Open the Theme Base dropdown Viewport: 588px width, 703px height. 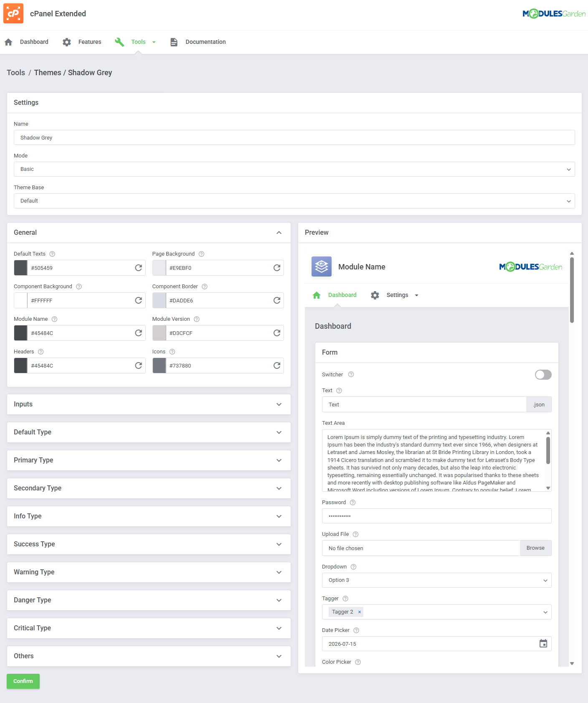[x=294, y=201]
